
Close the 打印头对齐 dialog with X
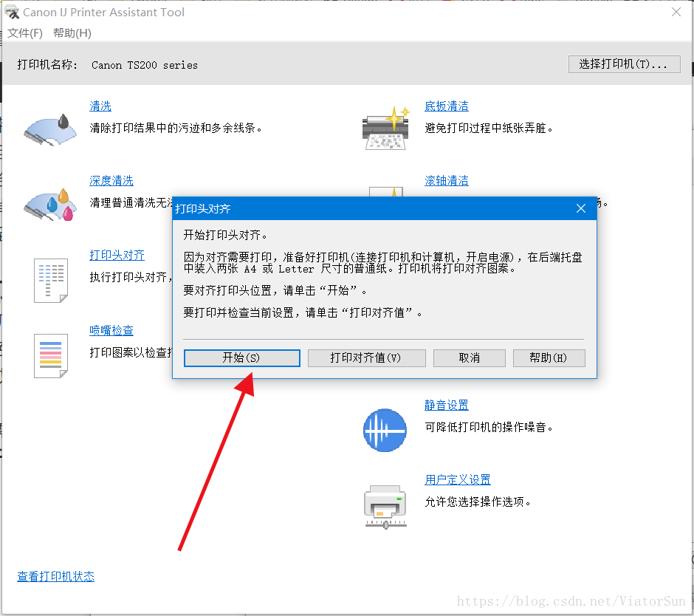pos(581,208)
